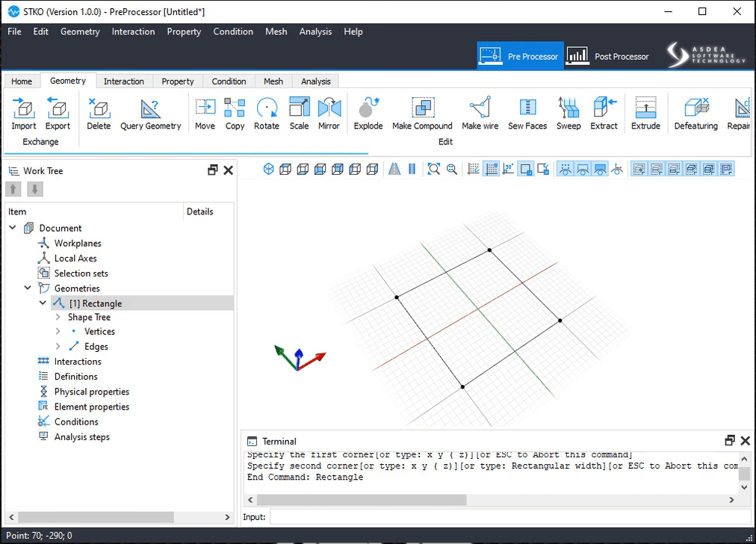Open the Mesh menu in the menu bar
756x544 pixels.
click(276, 31)
